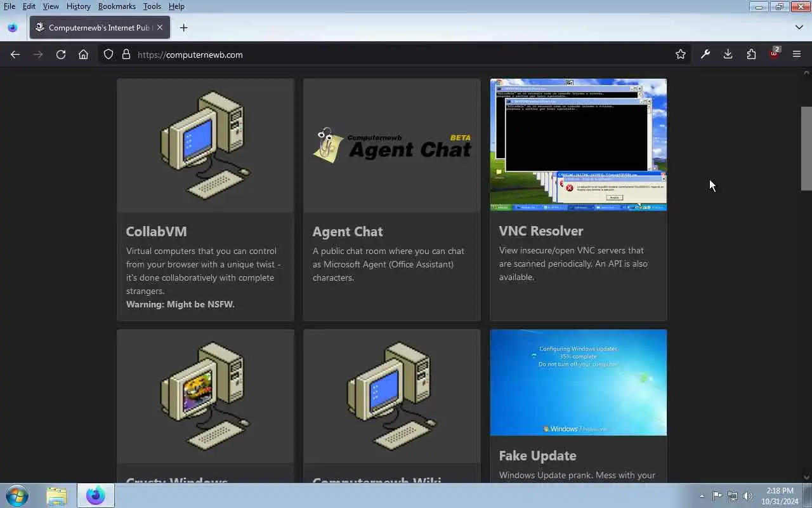Open the File menu

[10, 6]
